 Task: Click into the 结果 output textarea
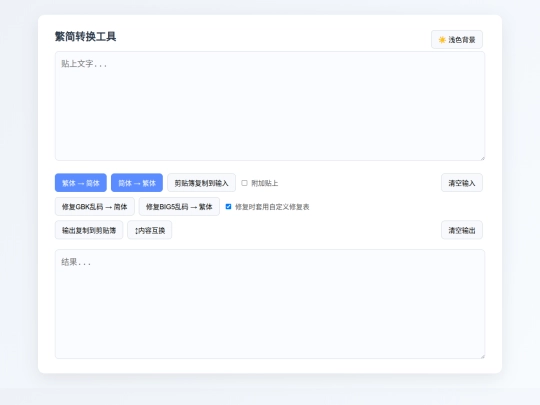[270, 304]
